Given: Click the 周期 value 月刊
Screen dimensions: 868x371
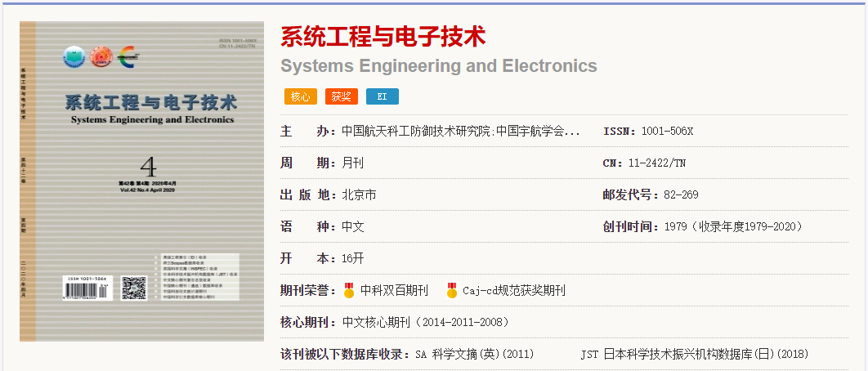Looking at the screenshot, I should pos(352,163).
